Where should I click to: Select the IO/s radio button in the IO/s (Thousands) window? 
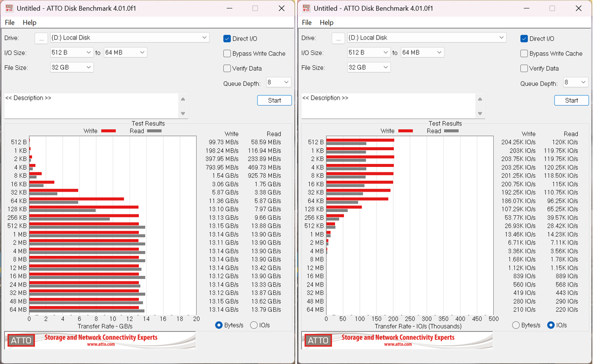551,325
